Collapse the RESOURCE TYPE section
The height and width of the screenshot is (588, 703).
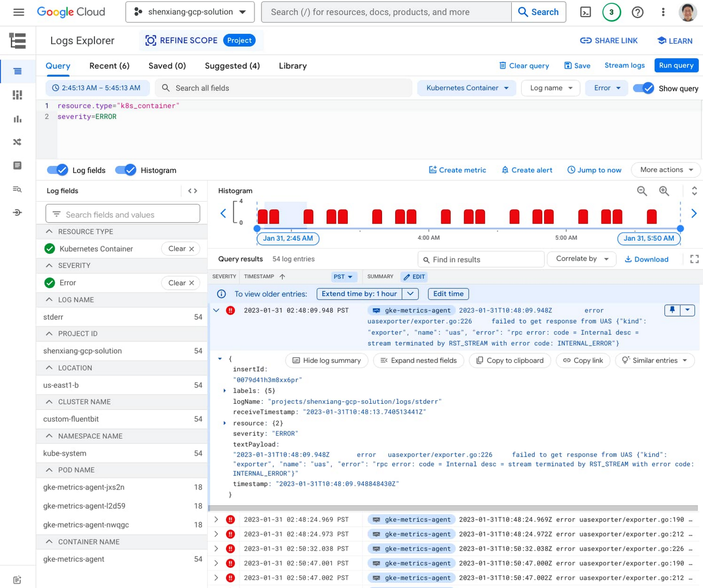[49, 232]
